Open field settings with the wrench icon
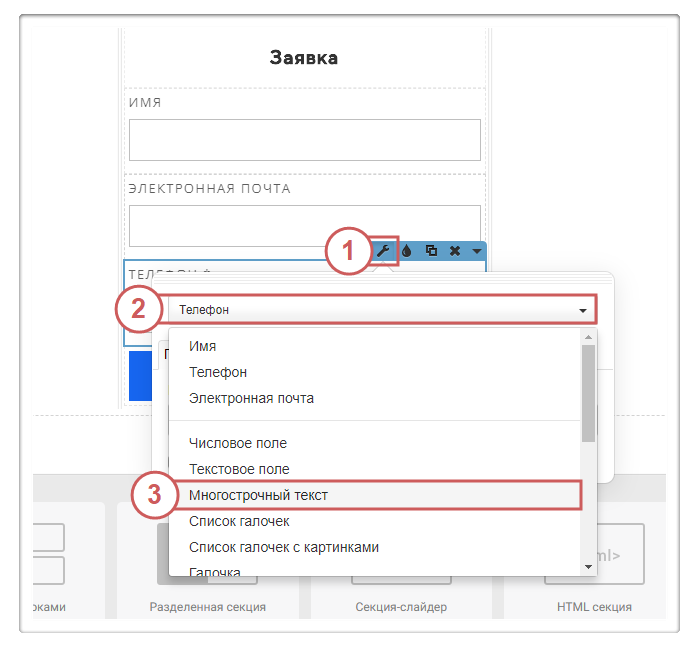This screenshot has height=645, width=693. (384, 251)
